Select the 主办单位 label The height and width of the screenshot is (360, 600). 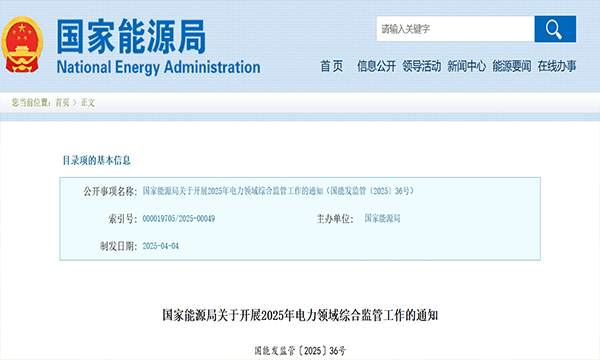pos(335,219)
